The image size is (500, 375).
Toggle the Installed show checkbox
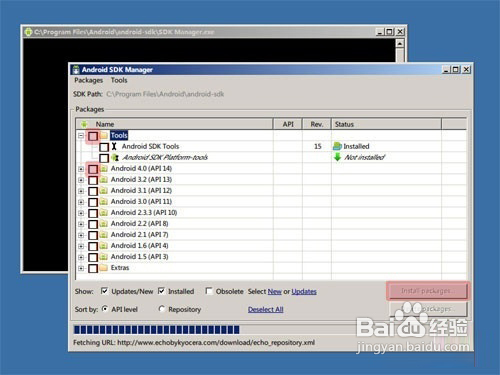tap(161, 291)
